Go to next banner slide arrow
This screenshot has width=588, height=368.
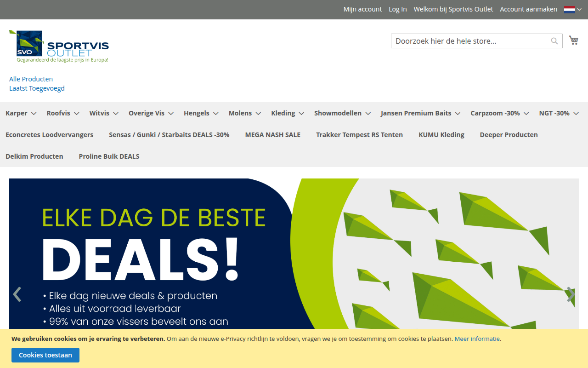[571, 294]
